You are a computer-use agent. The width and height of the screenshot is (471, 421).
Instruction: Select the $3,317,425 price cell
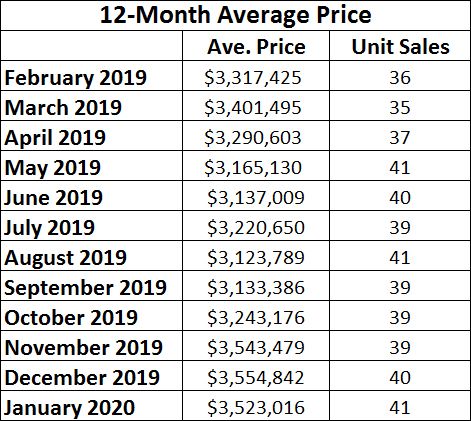click(253, 78)
